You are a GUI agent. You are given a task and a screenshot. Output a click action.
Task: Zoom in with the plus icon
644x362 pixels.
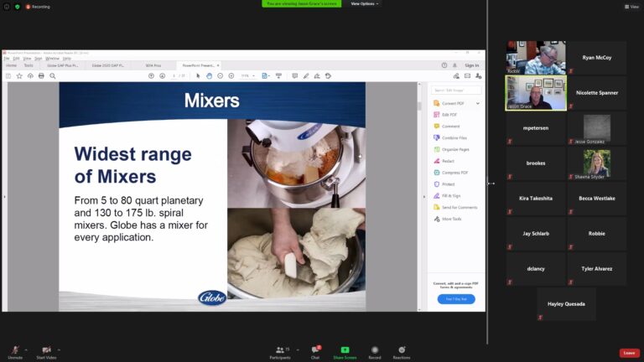pyautogui.click(x=231, y=76)
